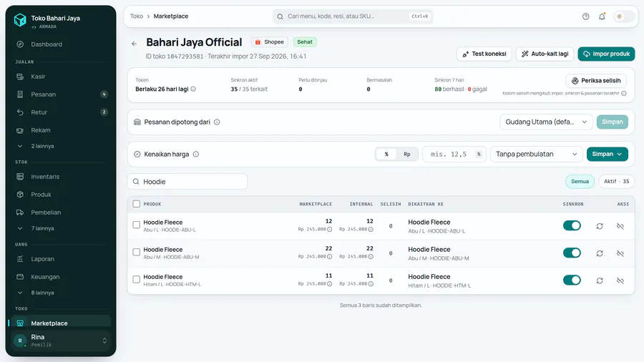
Task: Toggle sync for HOODIE-ABU-M
Action: 572,253
